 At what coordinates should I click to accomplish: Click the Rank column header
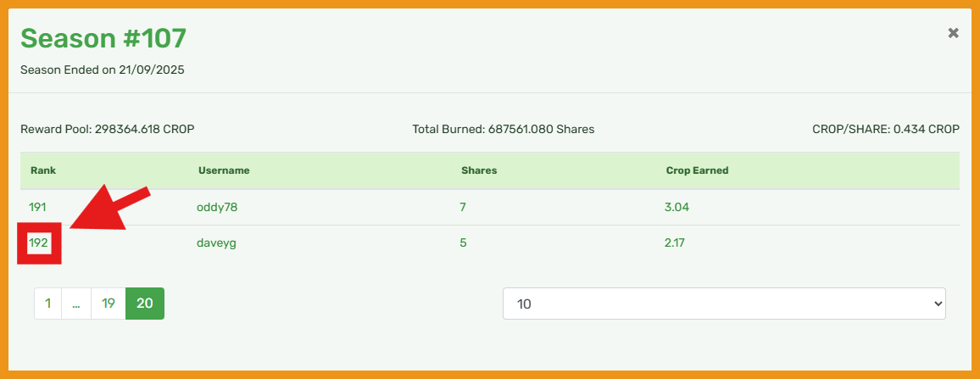pyautogui.click(x=42, y=170)
